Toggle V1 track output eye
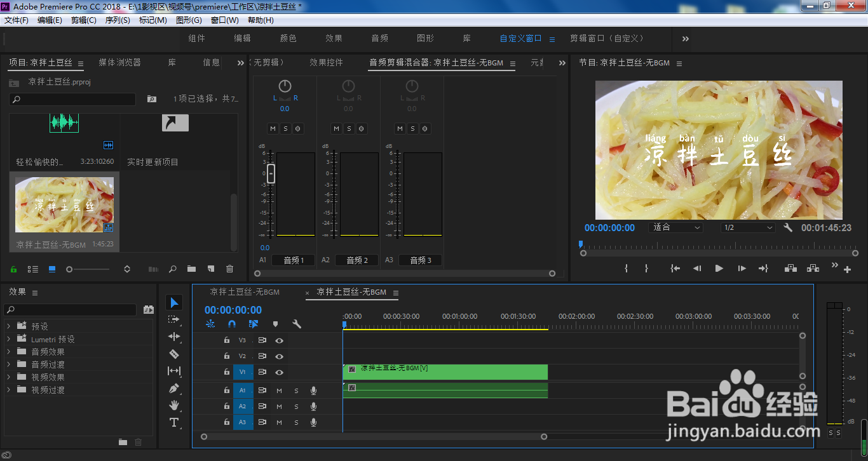The height and width of the screenshot is (461, 868). [279, 372]
